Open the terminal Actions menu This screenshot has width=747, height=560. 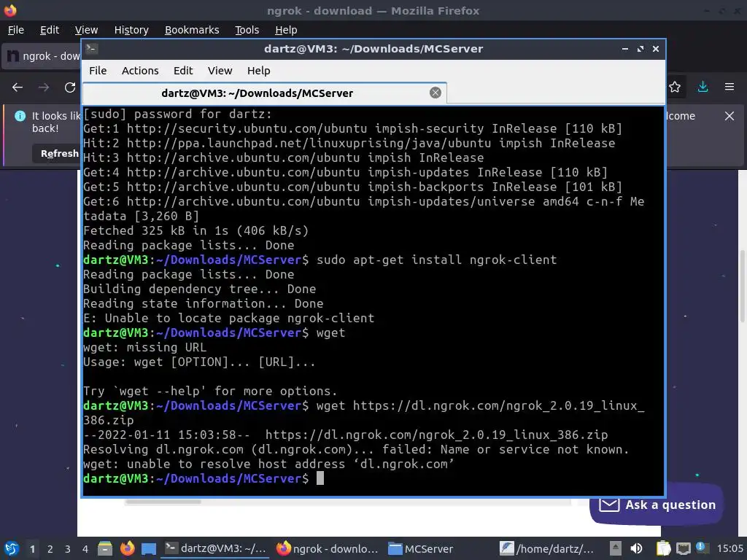pos(140,71)
